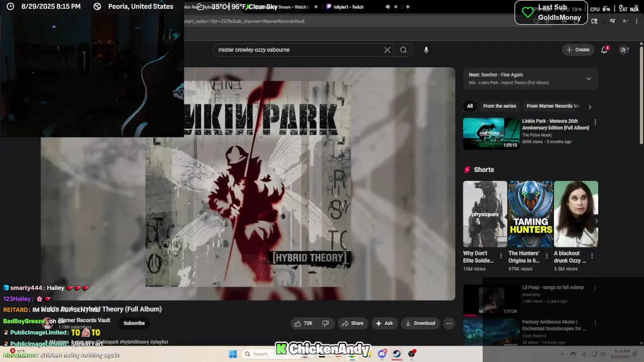Click media control icon in browser toolbar
The height and width of the screenshot is (362, 644).
(x=612, y=21)
